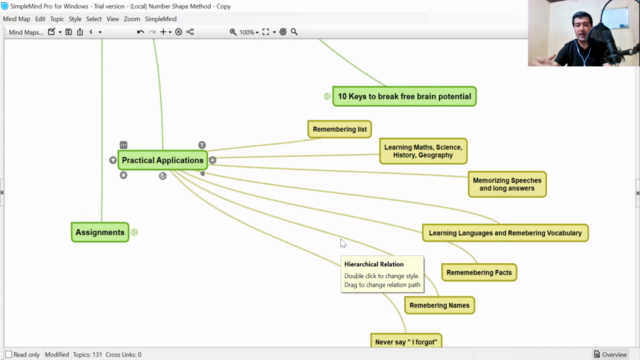
Task: Click the filter funnel icon above Practical Applications
Action: tap(202, 145)
